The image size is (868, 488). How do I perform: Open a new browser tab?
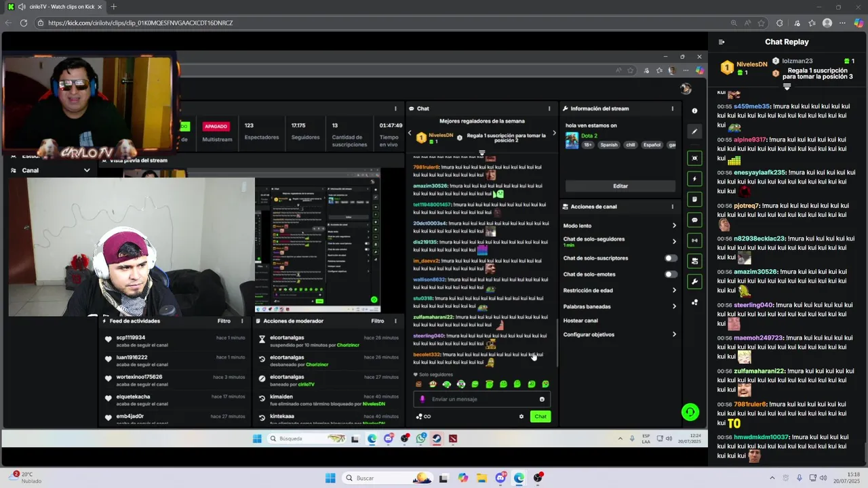pyautogui.click(x=113, y=7)
